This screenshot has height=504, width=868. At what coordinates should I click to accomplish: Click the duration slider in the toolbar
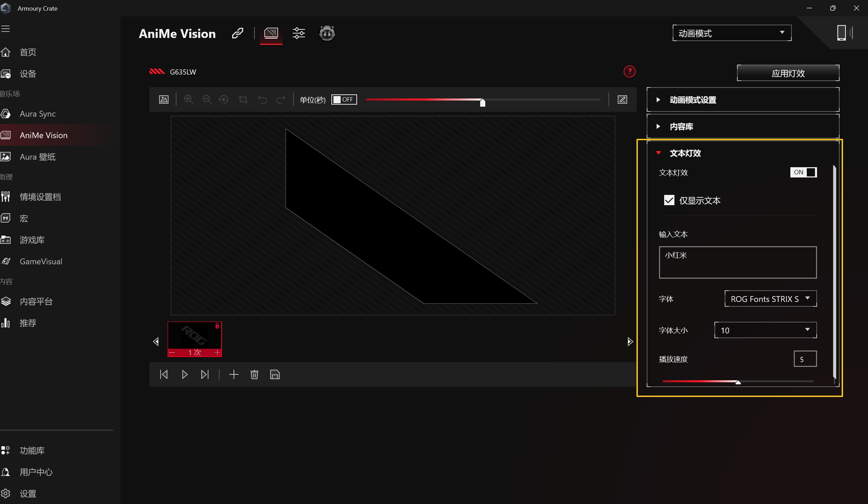[x=483, y=100]
